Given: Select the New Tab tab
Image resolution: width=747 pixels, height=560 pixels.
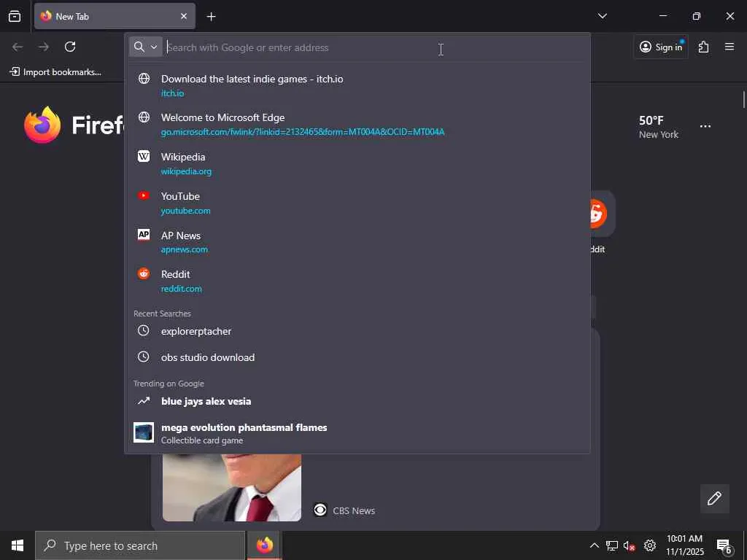Looking at the screenshot, I should click(115, 16).
